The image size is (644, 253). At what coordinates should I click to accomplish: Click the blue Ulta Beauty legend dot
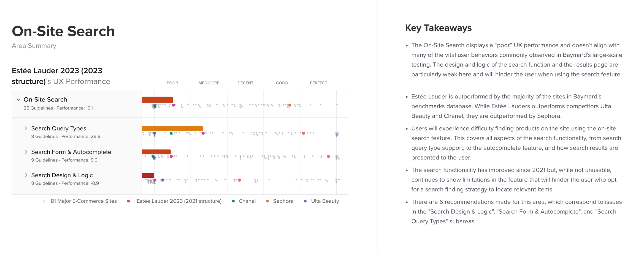[x=305, y=201]
